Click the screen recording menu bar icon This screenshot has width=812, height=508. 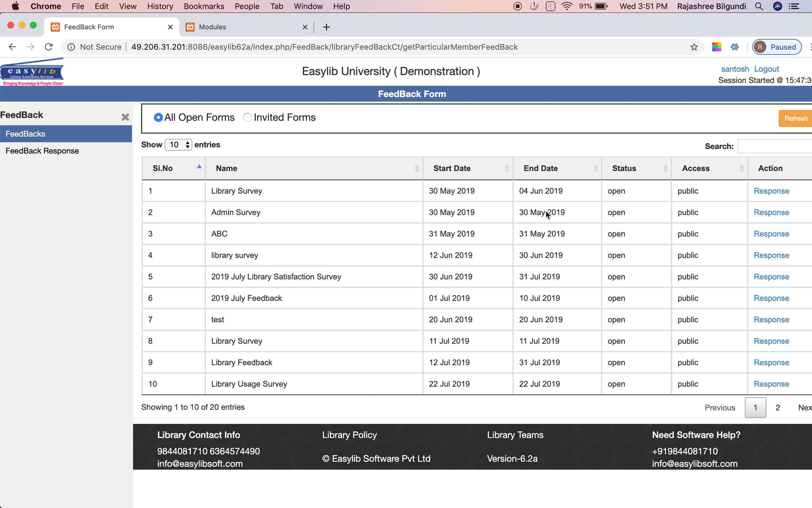[517, 6]
